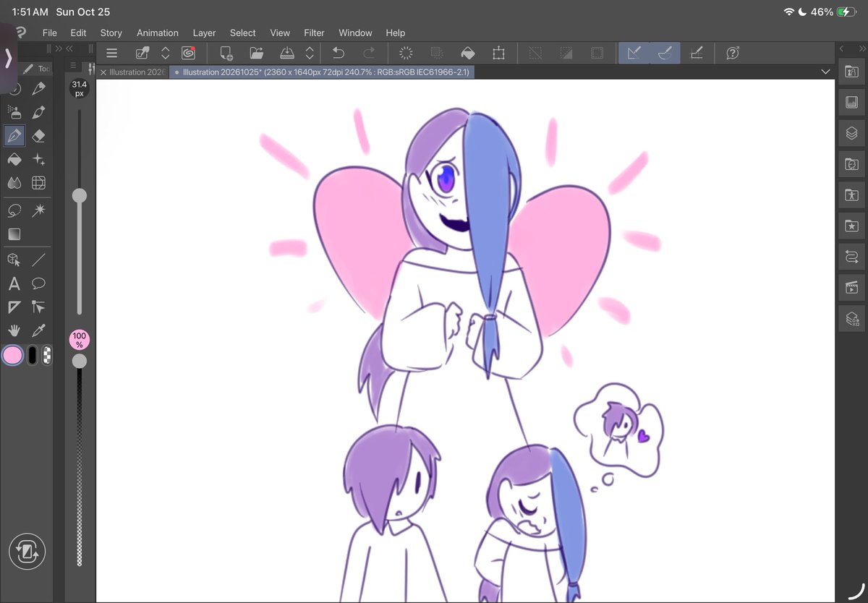868x603 pixels.
Task: Click the help question mark icon
Action: [x=733, y=53]
